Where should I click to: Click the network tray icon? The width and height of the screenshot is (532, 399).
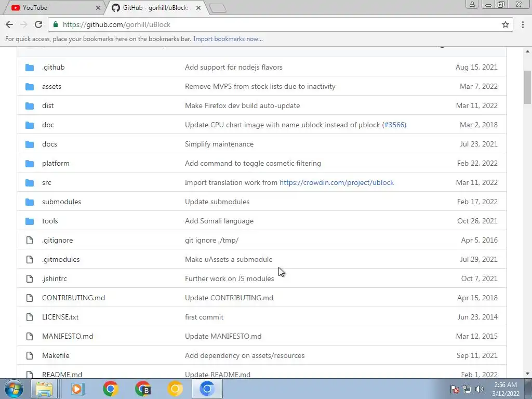pyautogui.click(x=467, y=389)
